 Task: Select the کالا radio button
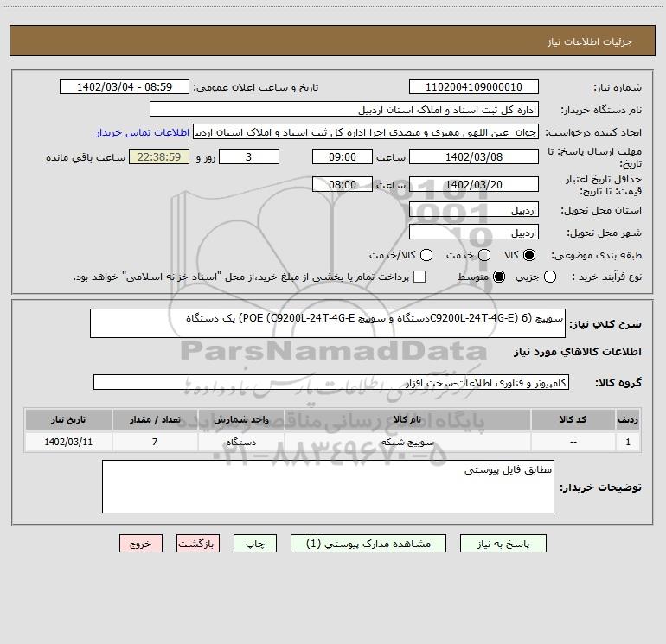click(529, 255)
